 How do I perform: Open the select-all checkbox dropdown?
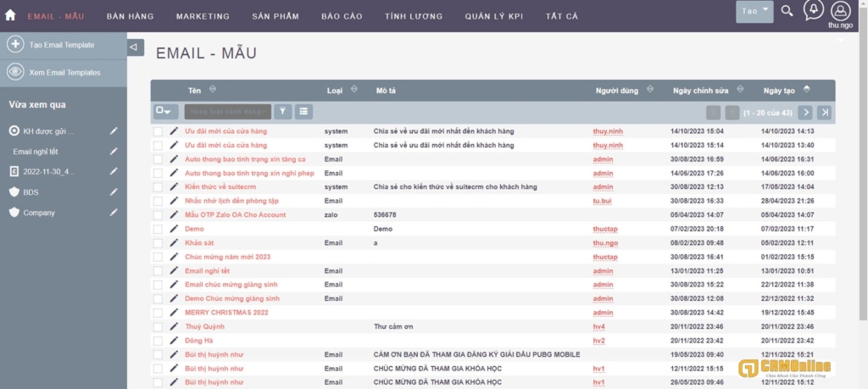click(x=166, y=112)
